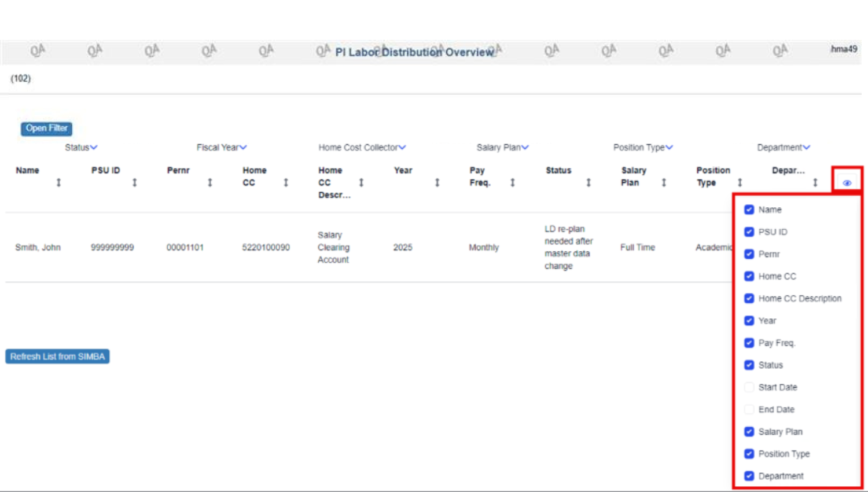Screen dimensions: 868x492
Task: Sort by the Status column arrows
Action: 589,183
